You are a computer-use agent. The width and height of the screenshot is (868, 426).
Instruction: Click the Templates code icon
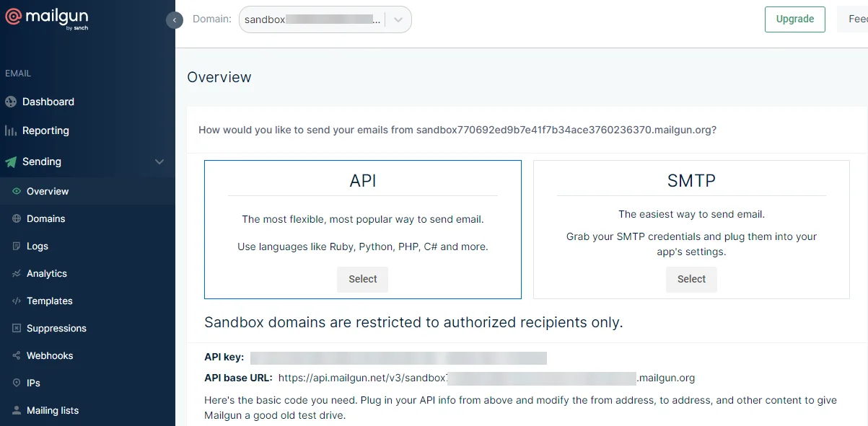17,301
